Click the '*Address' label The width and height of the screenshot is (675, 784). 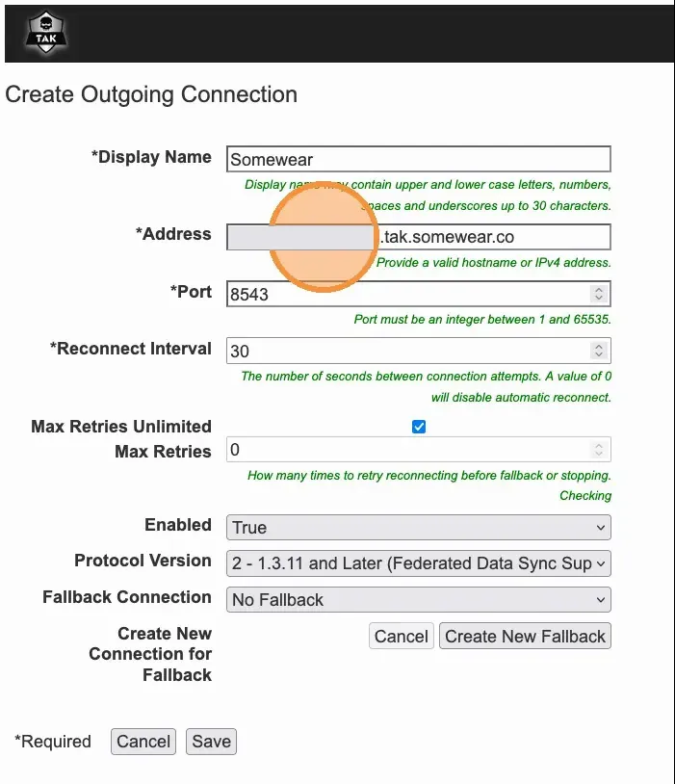(x=173, y=234)
